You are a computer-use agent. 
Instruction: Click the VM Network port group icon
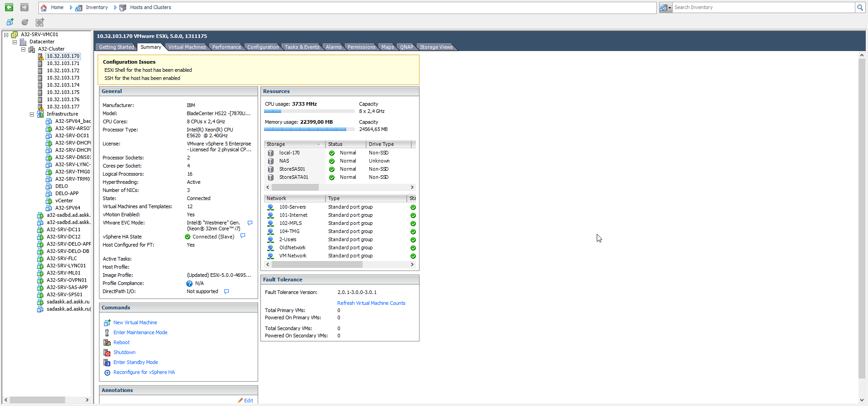(x=270, y=256)
